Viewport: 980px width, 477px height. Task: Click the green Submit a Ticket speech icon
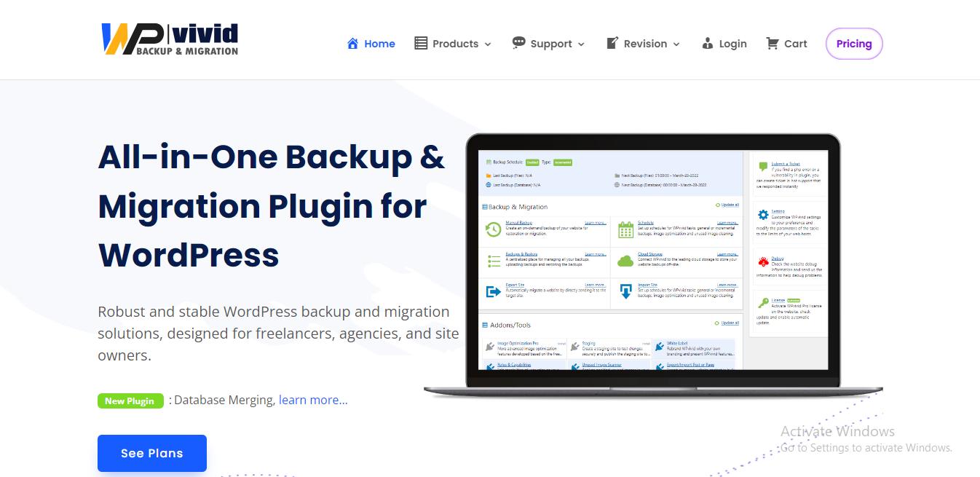(x=763, y=167)
